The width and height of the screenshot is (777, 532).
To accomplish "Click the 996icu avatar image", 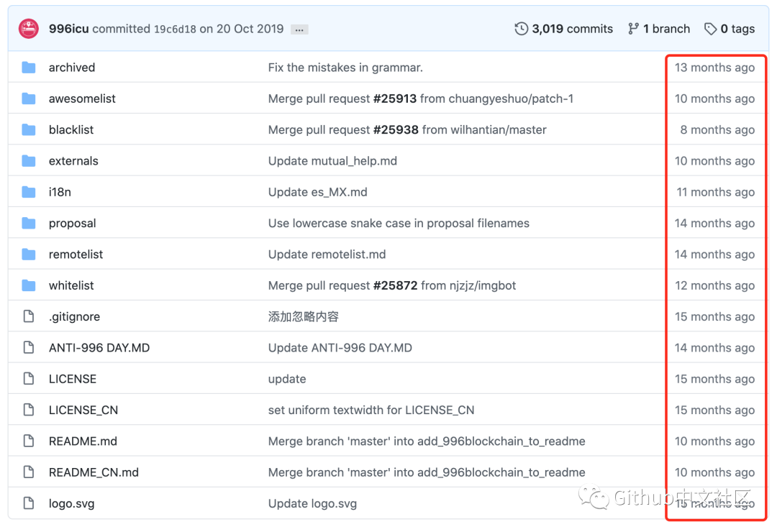I will click(x=28, y=28).
